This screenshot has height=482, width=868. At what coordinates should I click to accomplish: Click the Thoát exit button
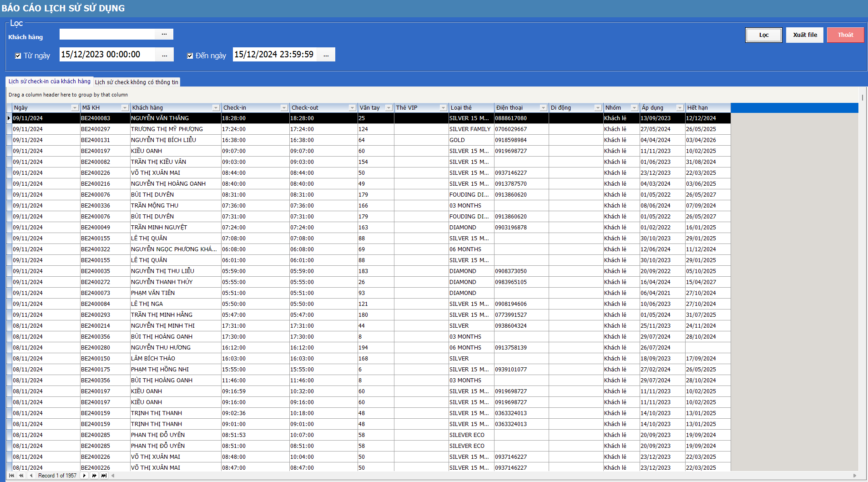[845, 35]
